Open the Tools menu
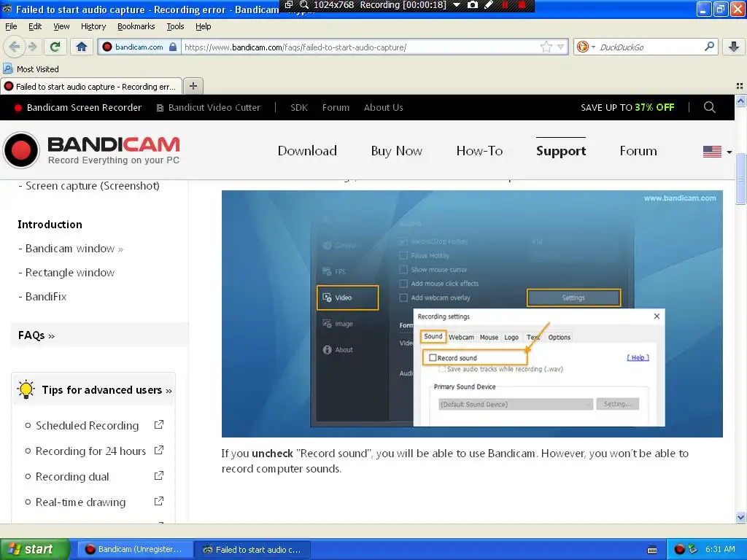This screenshot has height=560, width=747. pyautogui.click(x=175, y=26)
